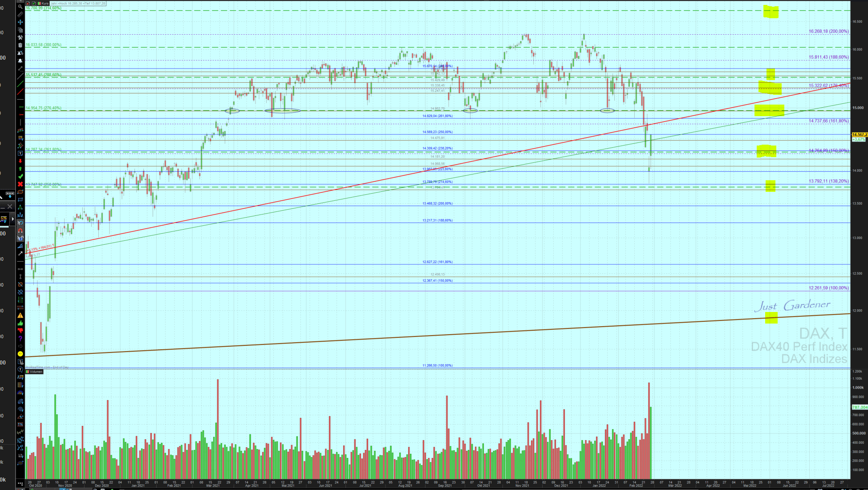Click the yellow 14.567 current price tag
The height and width of the screenshot is (490, 868).
[x=859, y=134]
